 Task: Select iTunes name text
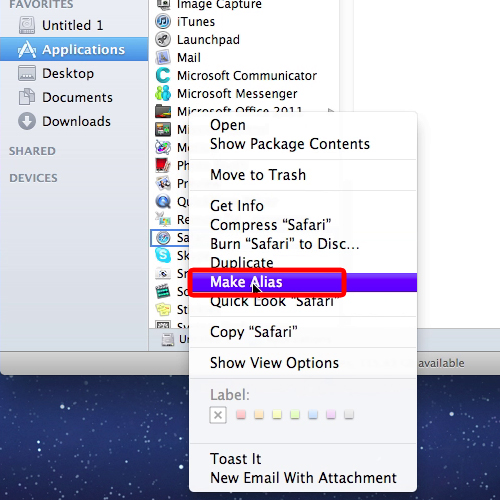point(196,22)
